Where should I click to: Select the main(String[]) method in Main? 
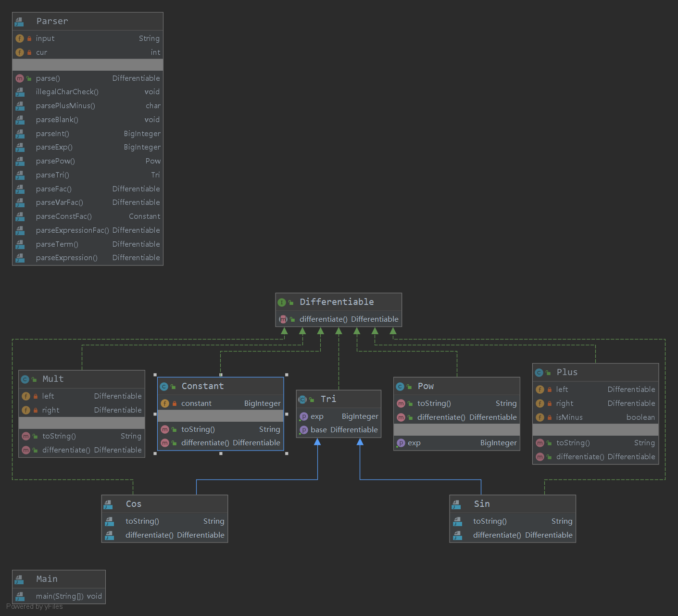click(x=68, y=596)
